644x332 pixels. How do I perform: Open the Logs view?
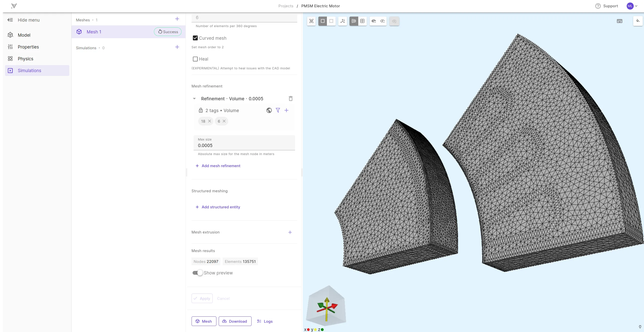pos(265,321)
